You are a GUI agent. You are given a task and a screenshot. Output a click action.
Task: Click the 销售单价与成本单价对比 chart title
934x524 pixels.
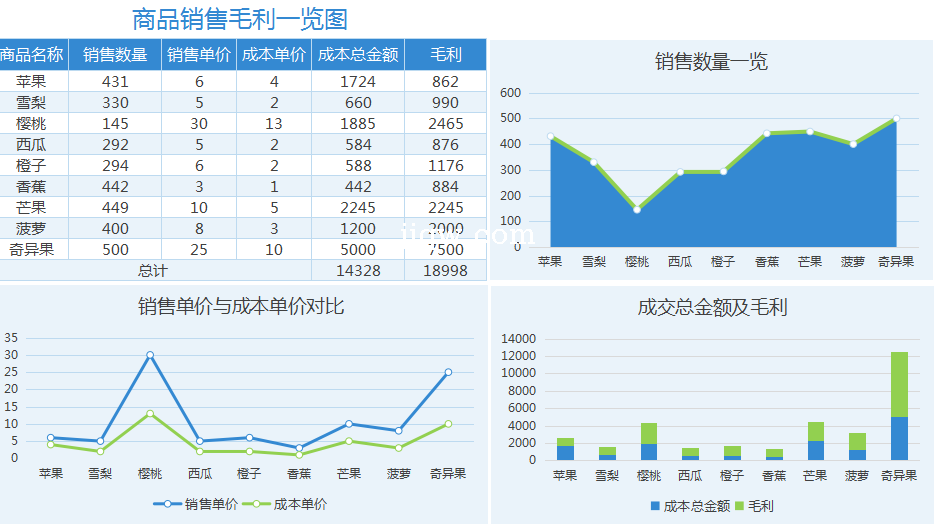pyautogui.click(x=241, y=306)
